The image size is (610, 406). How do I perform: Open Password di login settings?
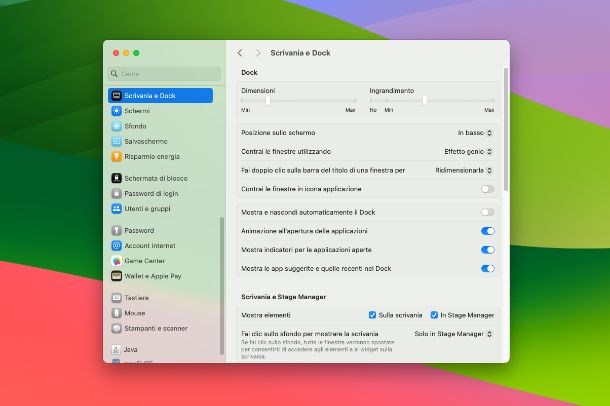coord(160,193)
